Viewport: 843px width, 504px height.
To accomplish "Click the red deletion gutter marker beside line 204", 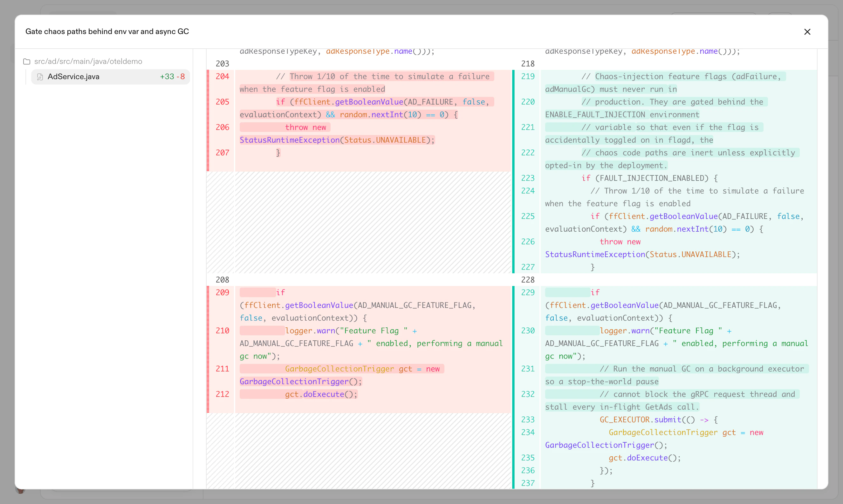I will [208, 76].
